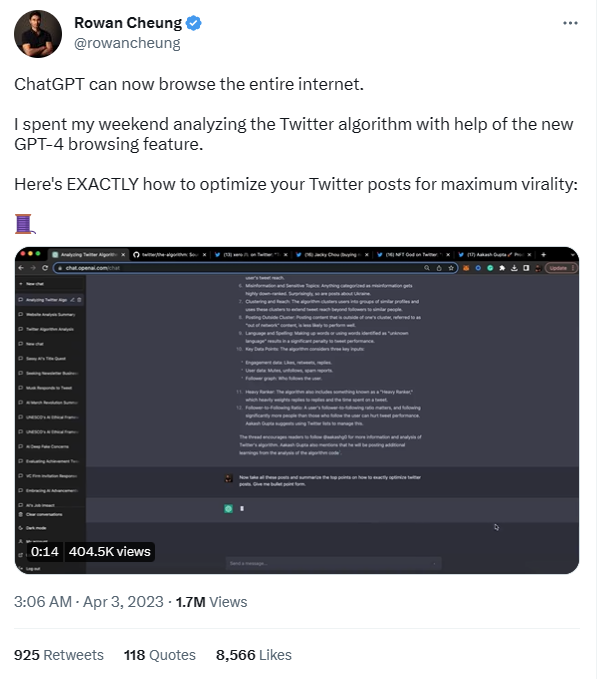Screen dimensions: 602x679
Task: Click the blue verified badge beside the name
Action: point(194,23)
